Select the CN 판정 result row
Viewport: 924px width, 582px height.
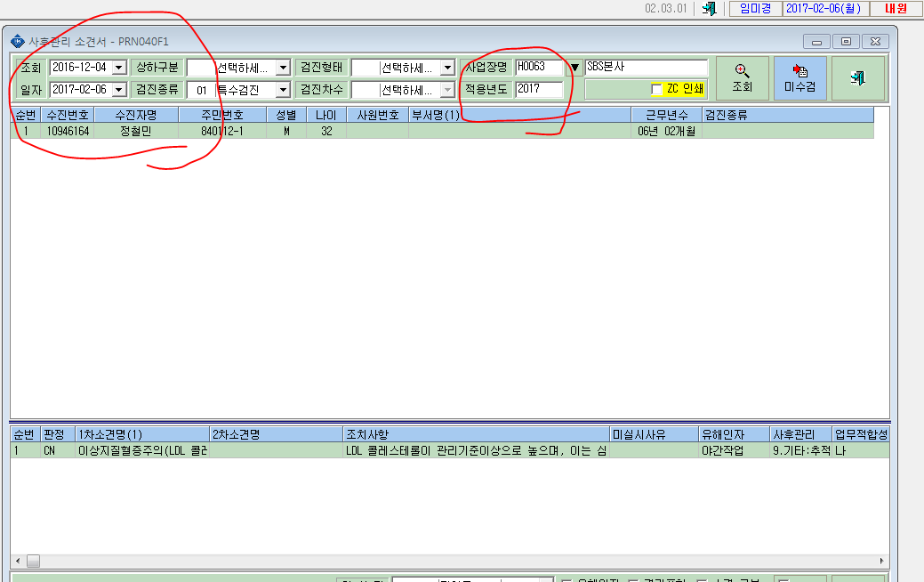450,450
